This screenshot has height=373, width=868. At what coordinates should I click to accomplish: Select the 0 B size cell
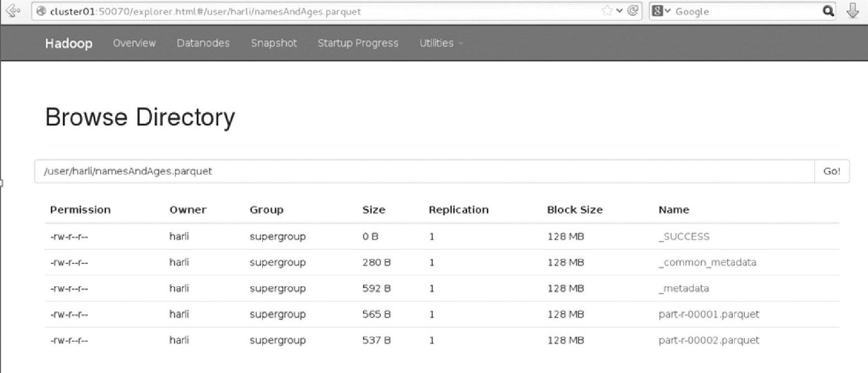(370, 237)
